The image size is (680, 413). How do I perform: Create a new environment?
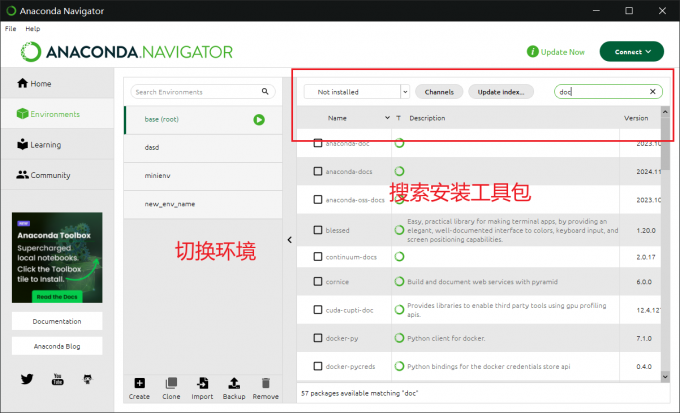point(139,388)
